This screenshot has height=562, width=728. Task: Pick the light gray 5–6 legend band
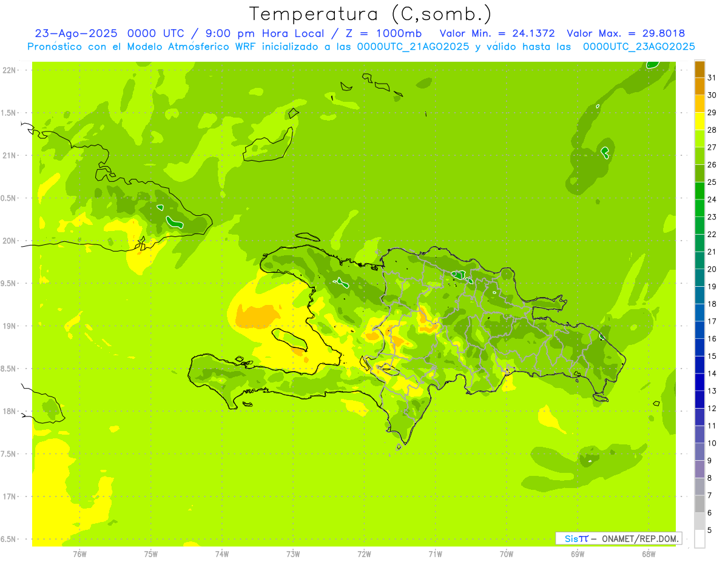pyautogui.click(x=699, y=521)
